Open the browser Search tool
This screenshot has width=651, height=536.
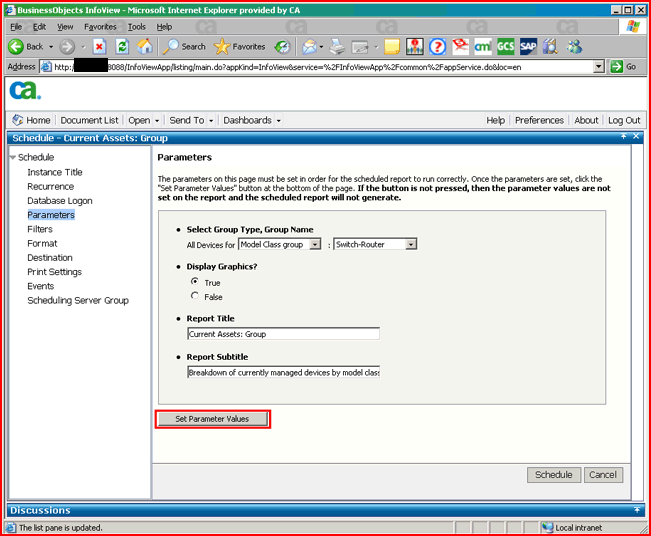(x=184, y=46)
